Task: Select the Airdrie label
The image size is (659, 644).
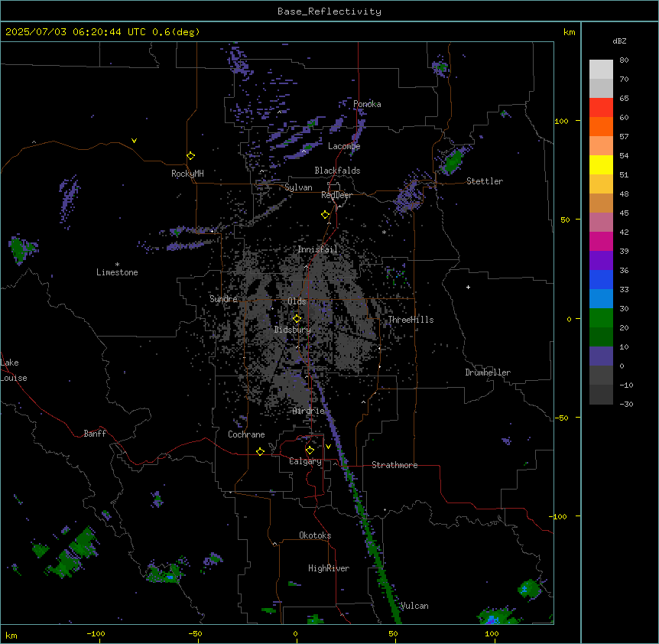Action: pyautogui.click(x=309, y=411)
